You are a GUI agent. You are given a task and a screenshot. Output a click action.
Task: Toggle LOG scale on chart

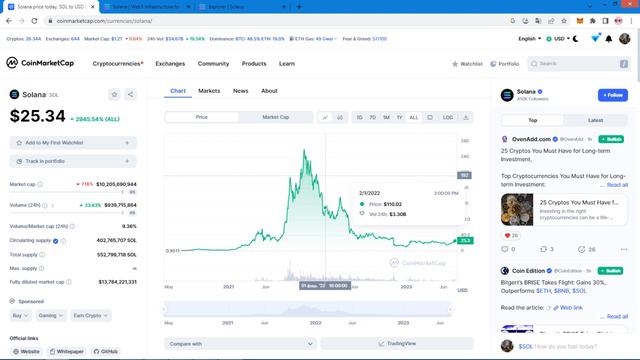(x=448, y=118)
